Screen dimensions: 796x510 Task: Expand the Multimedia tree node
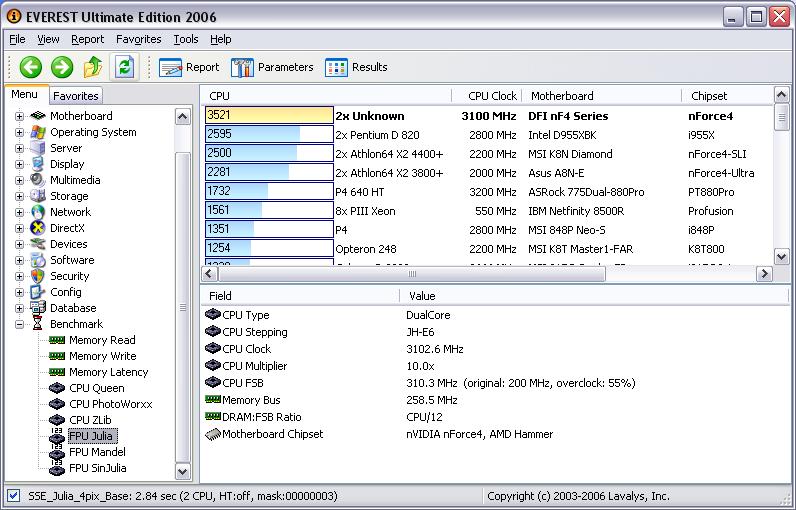tap(19, 180)
